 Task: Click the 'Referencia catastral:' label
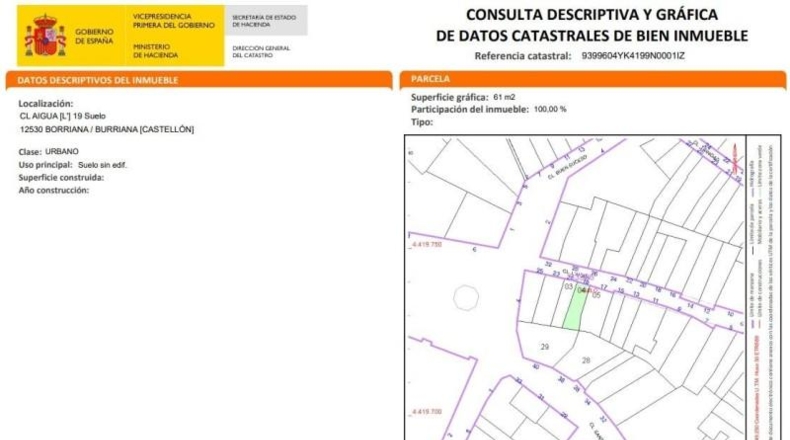tap(522, 56)
